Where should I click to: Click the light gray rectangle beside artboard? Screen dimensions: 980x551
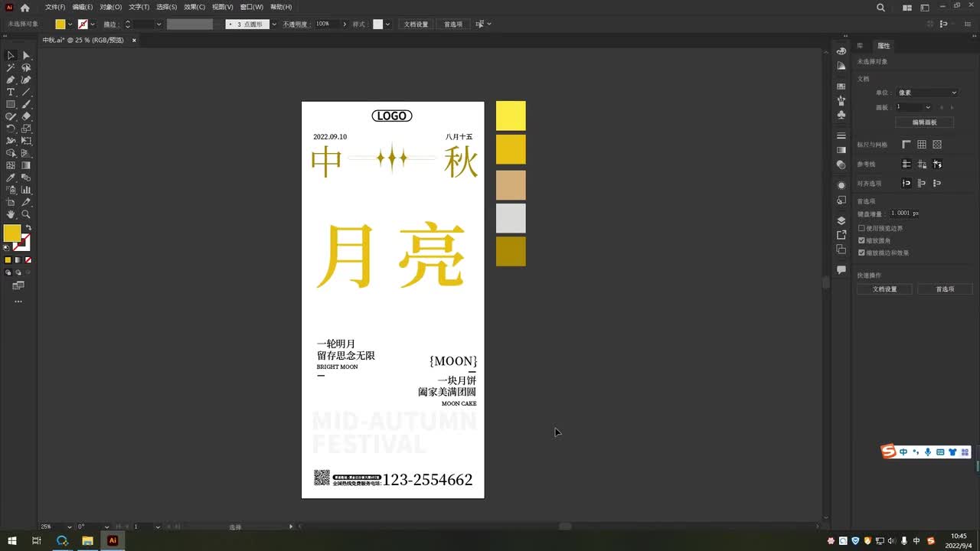511,218
